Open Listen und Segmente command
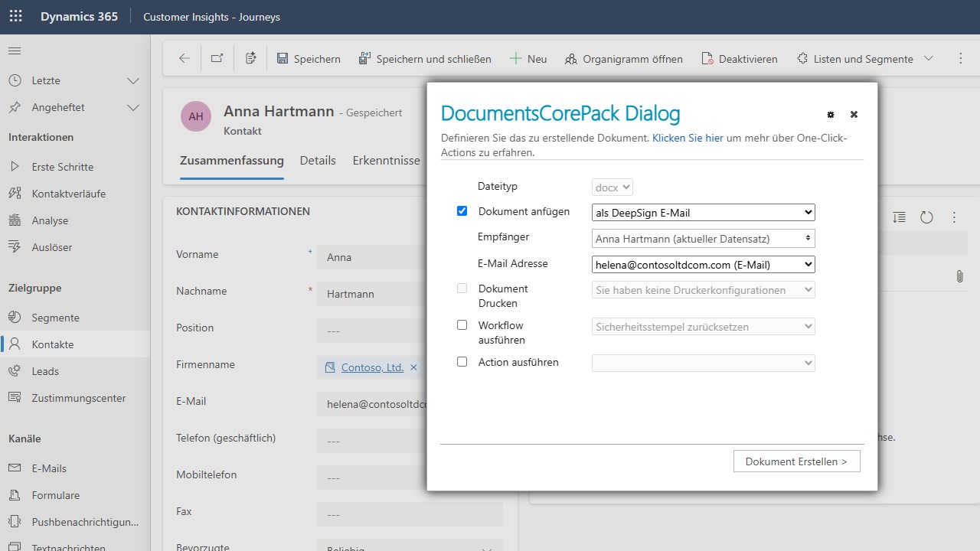Screen dimensions: 980x551 855,59
